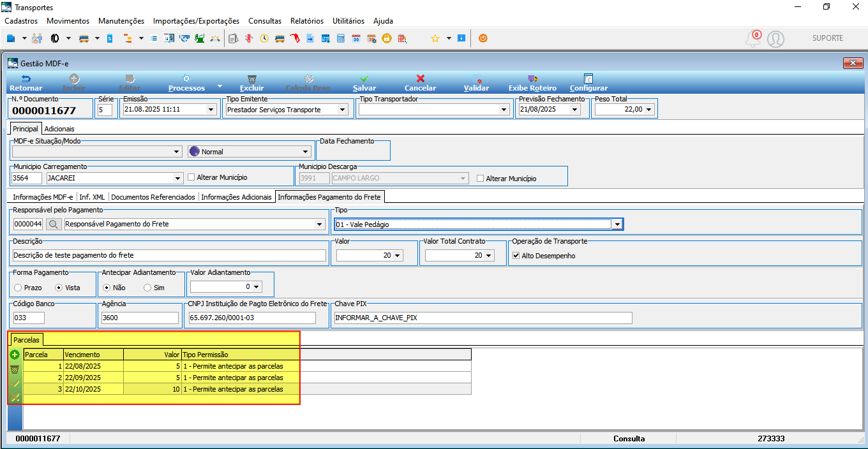
Task: Click the yellow star favorites icon
Action: [x=435, y=38]
